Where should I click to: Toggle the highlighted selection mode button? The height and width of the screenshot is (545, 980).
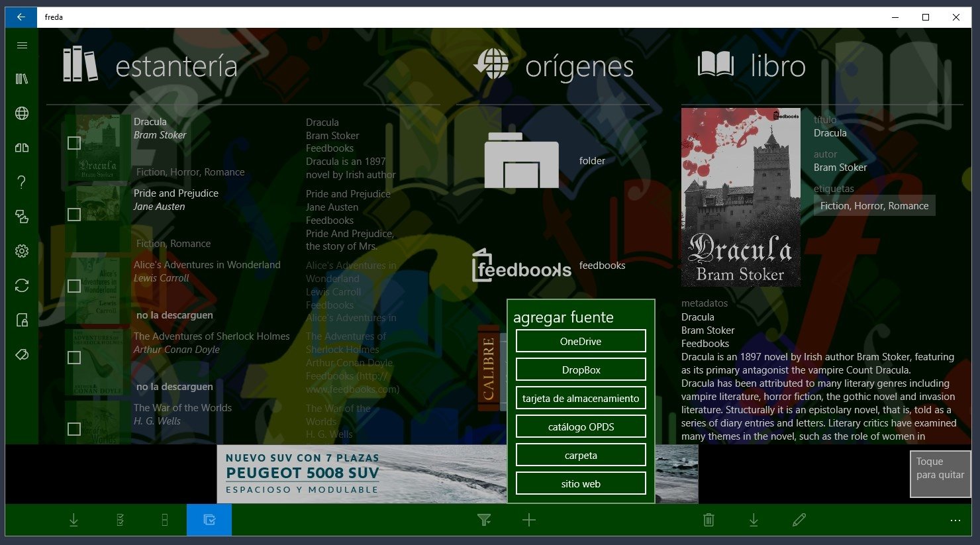point(209,520)
